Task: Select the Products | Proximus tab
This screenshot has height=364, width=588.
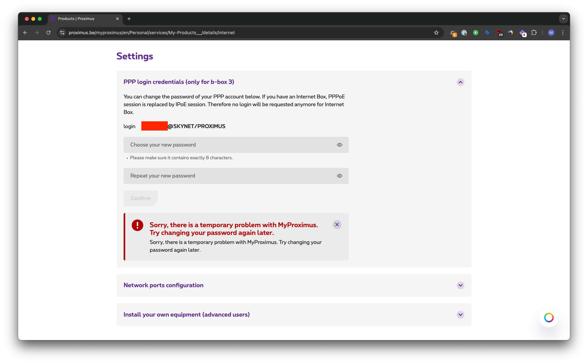Action: click(85, 19)
